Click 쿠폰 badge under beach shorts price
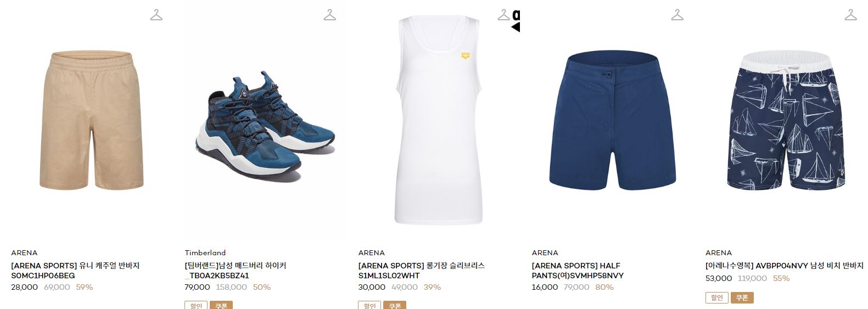 click(x=742, y=297)
